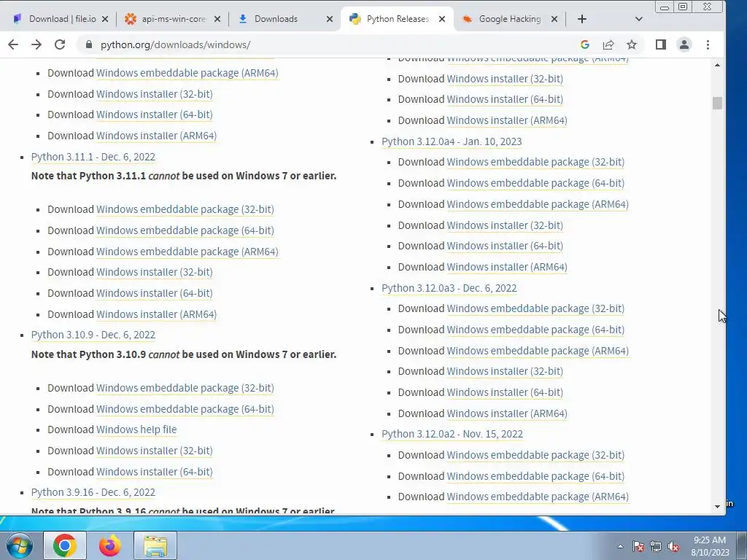The image size is (747, 560).
Task: Open the Chrome profile icon
Action: pyautogui.click(x=684, y=44)
